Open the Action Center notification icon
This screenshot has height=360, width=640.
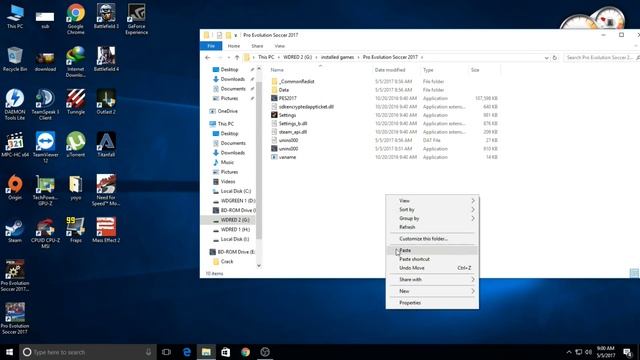click(627, 352)
